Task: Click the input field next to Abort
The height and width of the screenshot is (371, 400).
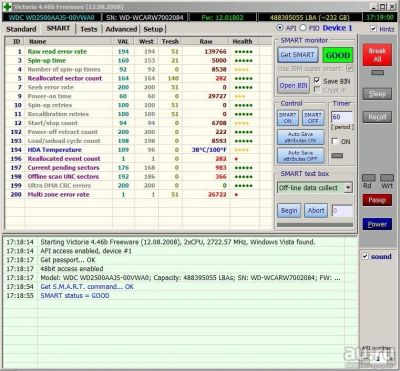Action: pyautogui.click(x=342, y=211)
